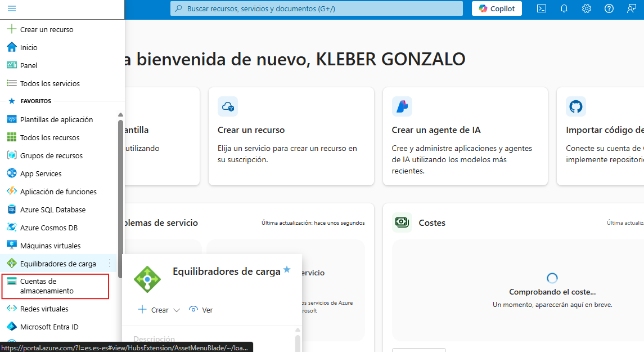Click the Todos los servicios list icon

(x=12, y=83)
